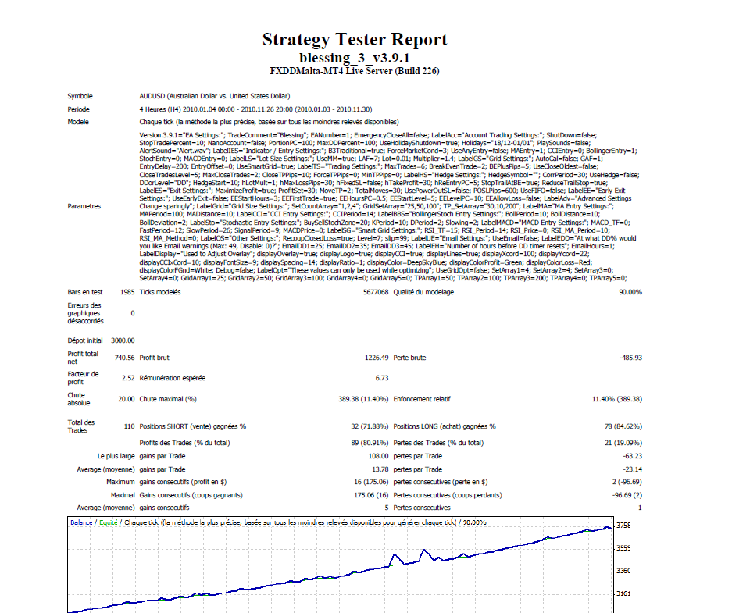
Task: Click the 13.78 average gain value
Action: pyautogui.click(x=380, y=470)
